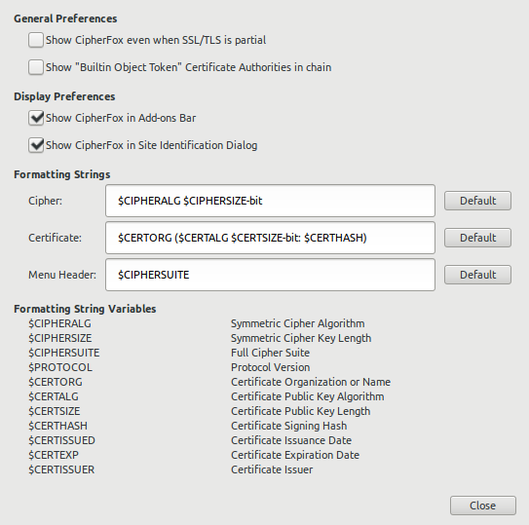This screenshot has height=525, width=529.
Task: Click the Menu Header formatting field
Action: (x=270, y=275)
